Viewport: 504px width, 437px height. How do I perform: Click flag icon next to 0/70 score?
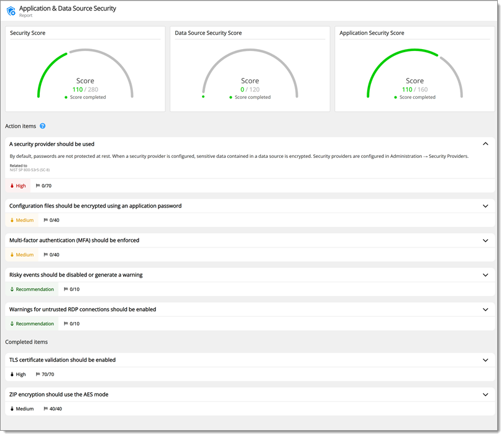click(38, 185)
